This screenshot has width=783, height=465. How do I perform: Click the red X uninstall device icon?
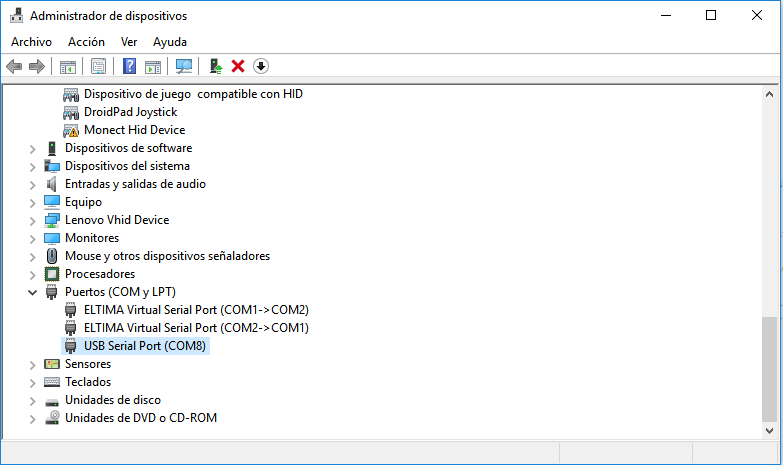pos(238,66)
